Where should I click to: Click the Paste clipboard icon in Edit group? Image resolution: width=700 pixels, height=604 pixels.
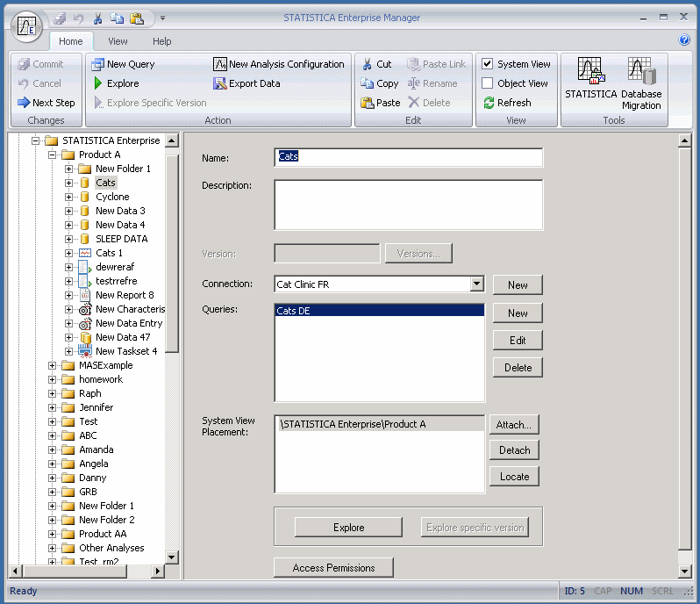coord(367,103)
